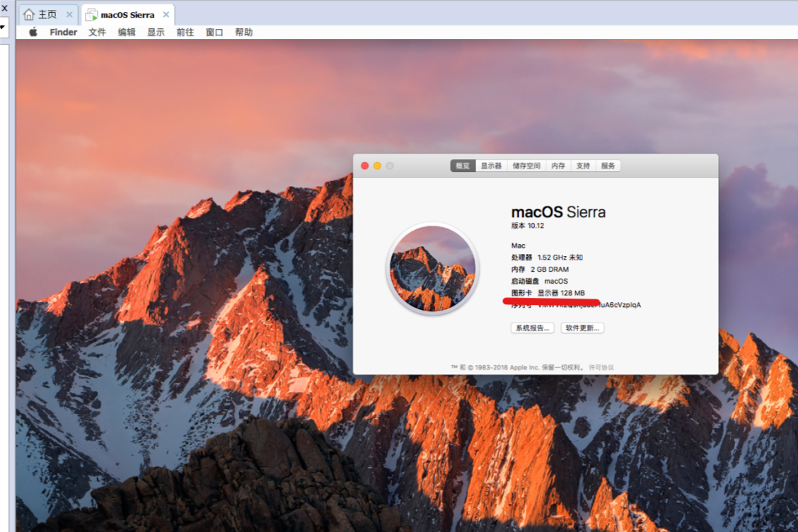Click the home icon on 主页 tab
The width and height of the screenshot is (798, 532).
(x=29, y=15)
